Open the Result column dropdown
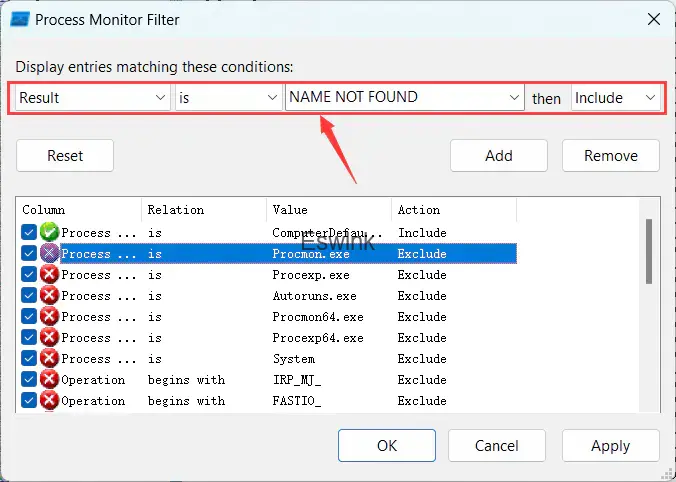The width and height of the screenshot is (676, 482). (92, 97)
